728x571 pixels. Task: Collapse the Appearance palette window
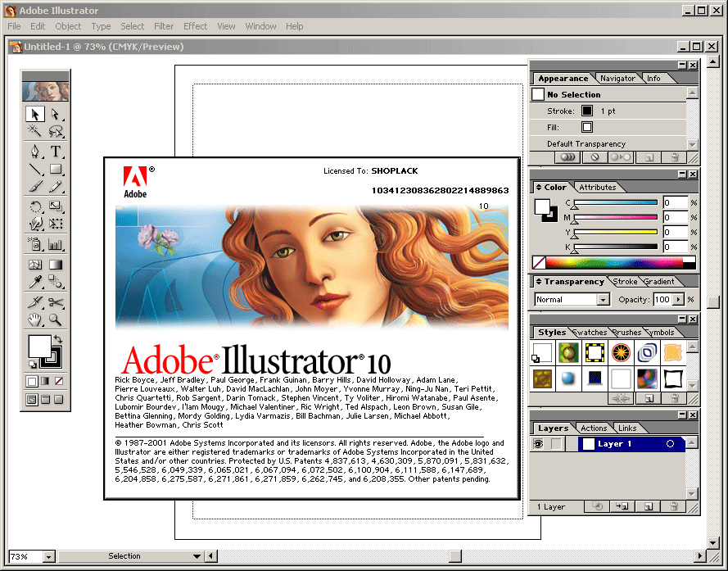tap(682, 66)
